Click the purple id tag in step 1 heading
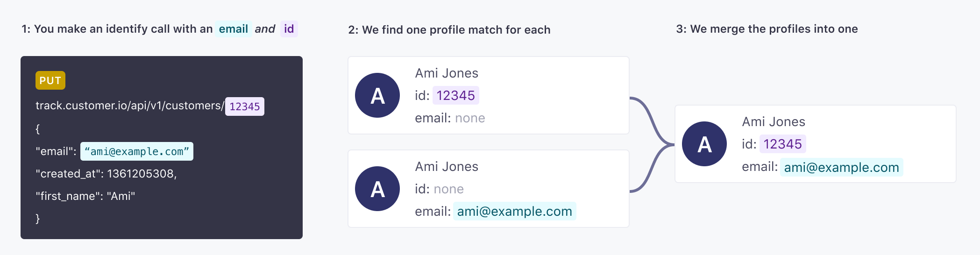Image resolution: width=980 pixels, height=255 pixels. click(289, 29)
